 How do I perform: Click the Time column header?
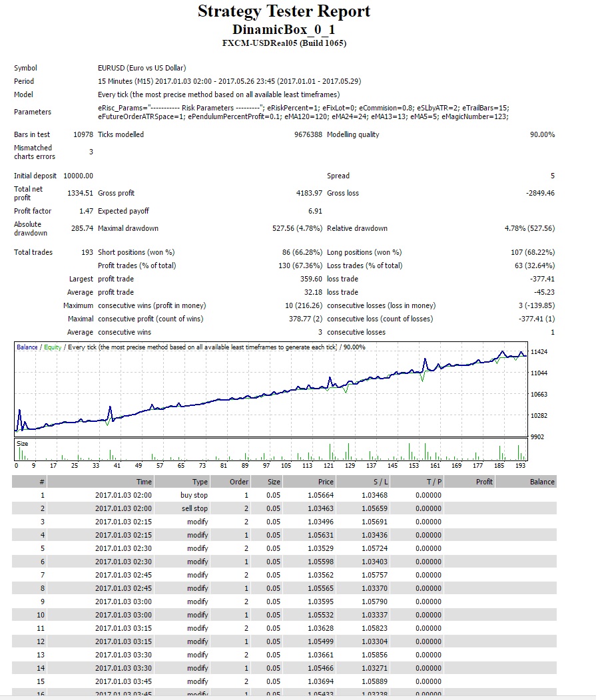point(100,482)
